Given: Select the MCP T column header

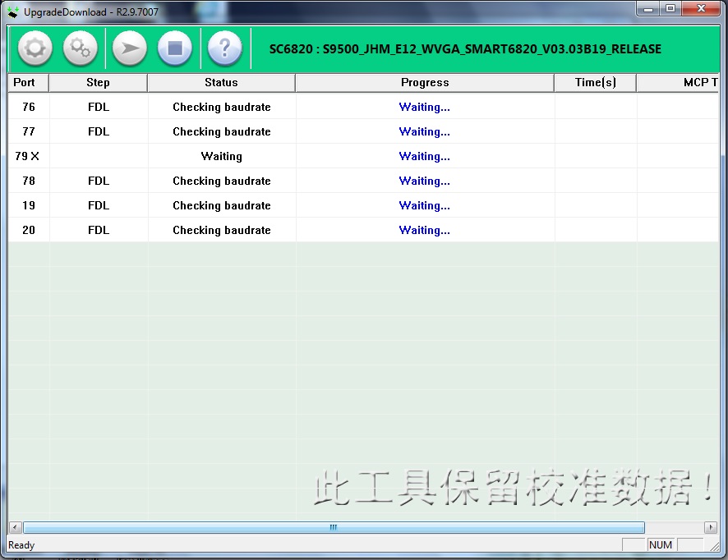Looking at the screenshot, I should click(677, 83).
